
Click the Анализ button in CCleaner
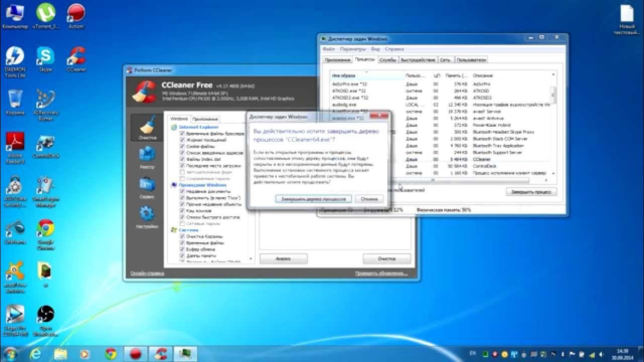[x=284, y=259]
